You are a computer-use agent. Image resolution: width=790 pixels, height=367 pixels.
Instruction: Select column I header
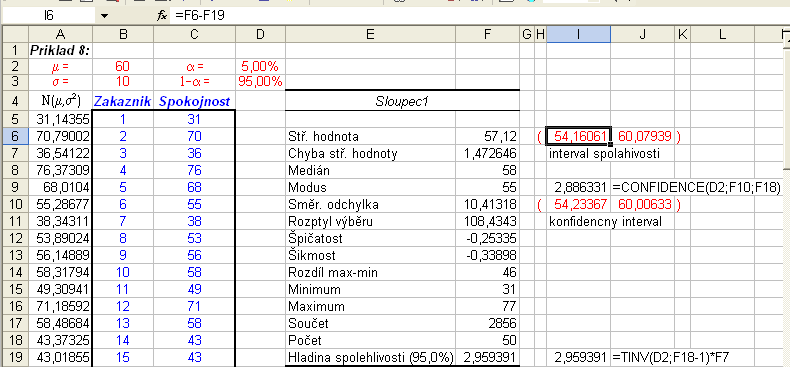tap(578, 34)
